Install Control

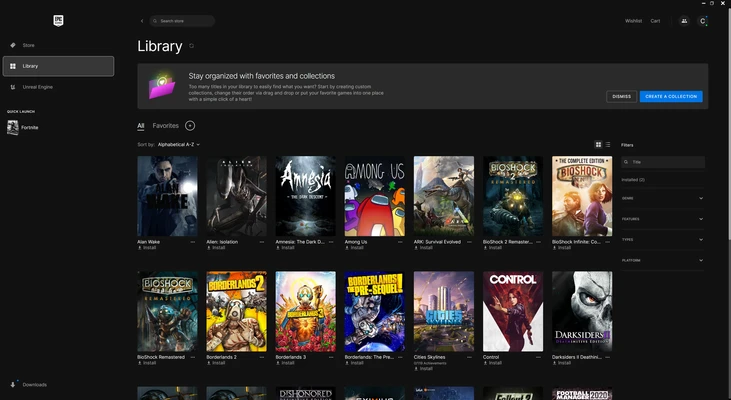[x=493, y=363]
